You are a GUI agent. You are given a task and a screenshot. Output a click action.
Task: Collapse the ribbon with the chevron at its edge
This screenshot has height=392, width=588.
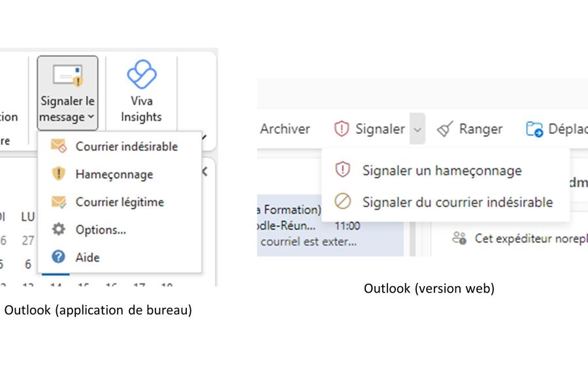(x=204, y=138)
